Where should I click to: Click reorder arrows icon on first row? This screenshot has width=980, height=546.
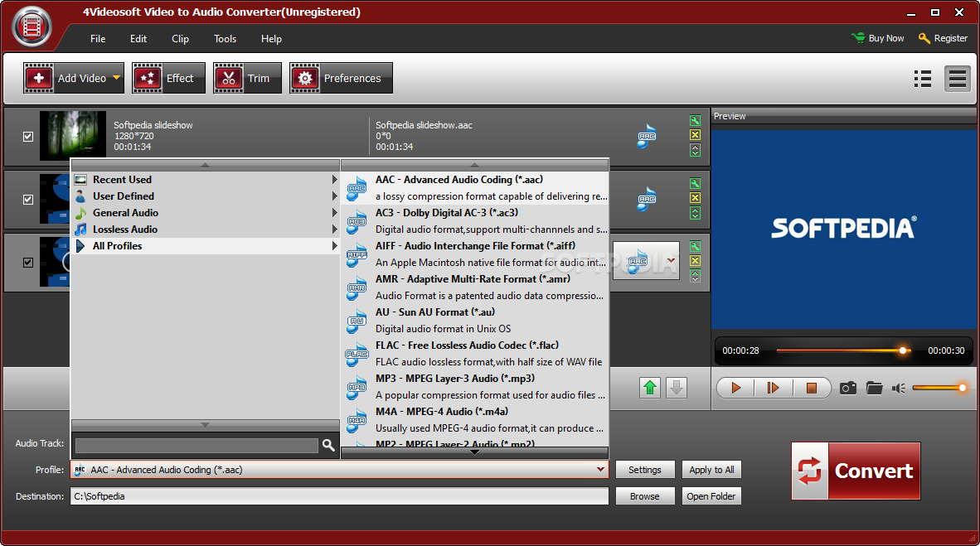click(695, 150)
